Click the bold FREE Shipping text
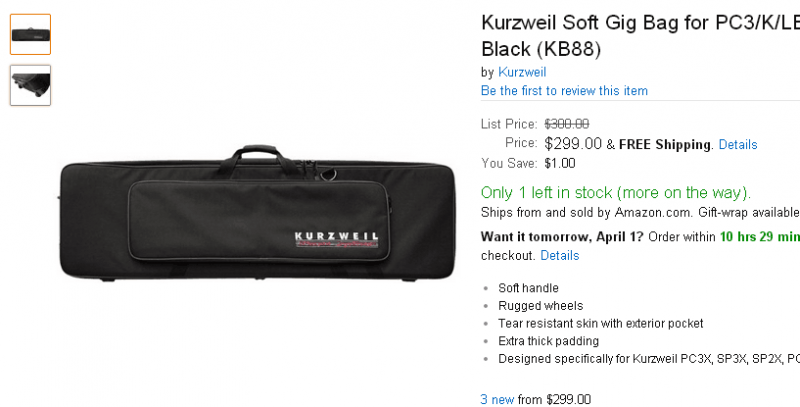Image resolution: width=800 pixels, height=407 pixels. 665,145
